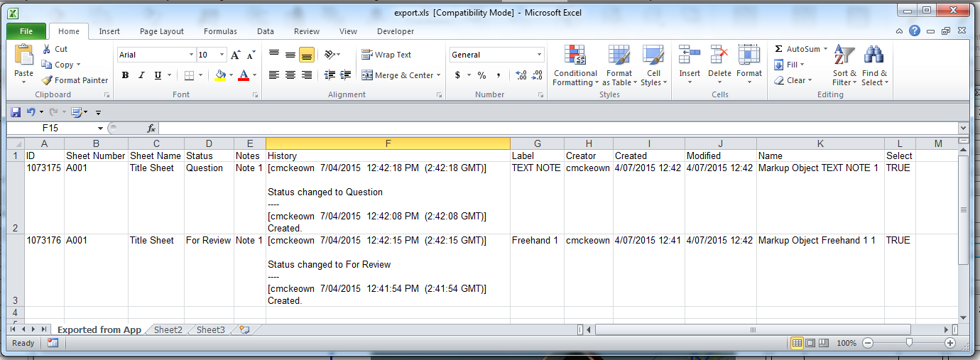Image resolution: width=980 pixels, height=360 pixels.
Task: Select the Format Painter brush
Action: pos(47,80)
